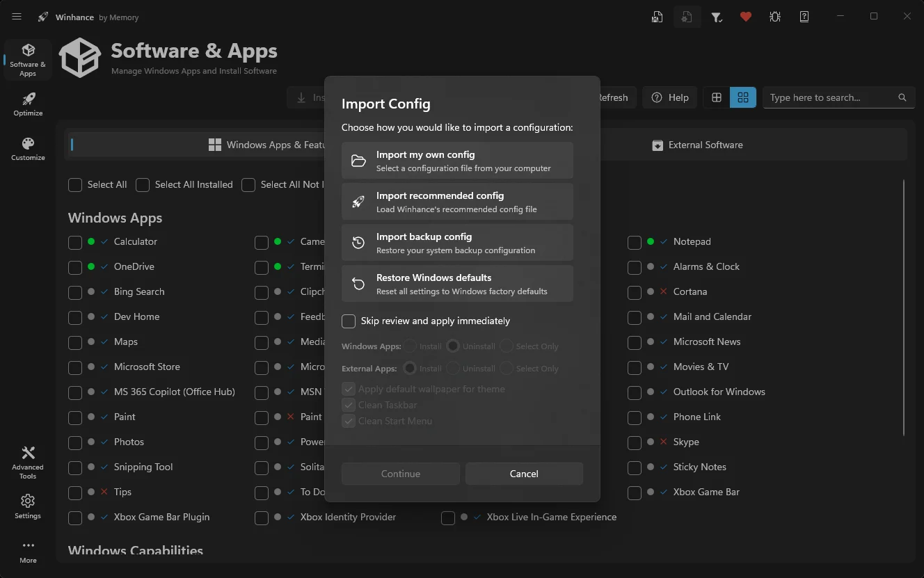Click the red heart donate icon
924x578 pixels.
click(746, 17)
